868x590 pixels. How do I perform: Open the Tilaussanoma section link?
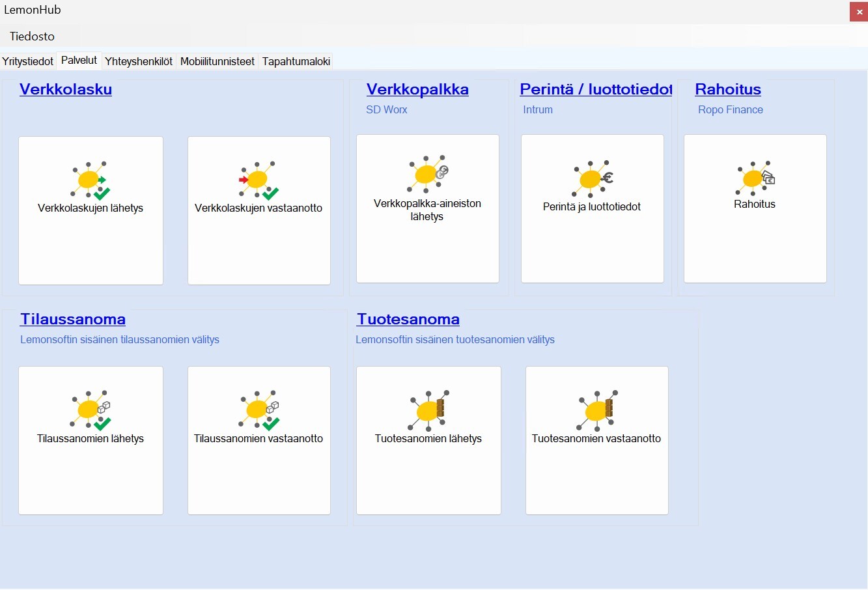pyautogui.click(x=73, y=319)
